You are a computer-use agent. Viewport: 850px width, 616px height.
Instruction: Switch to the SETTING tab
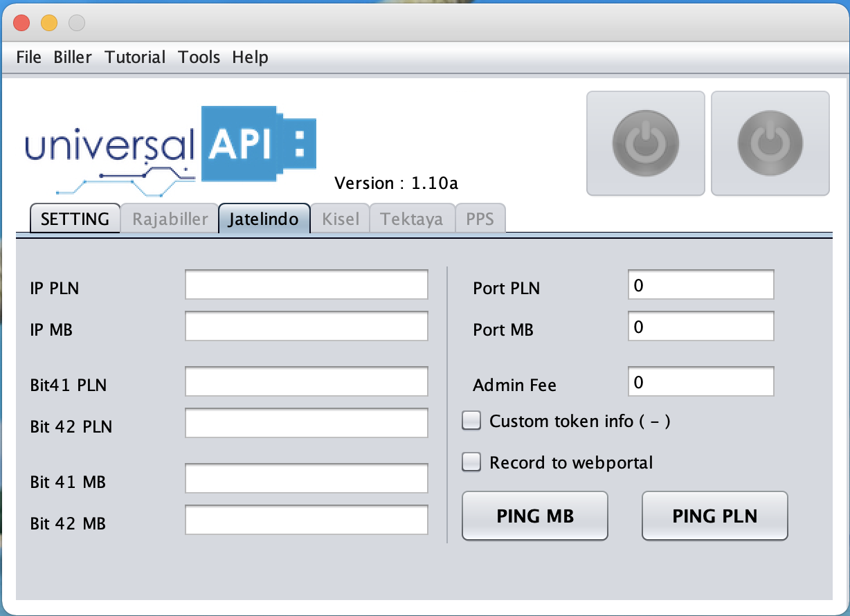tap(75, 219)
